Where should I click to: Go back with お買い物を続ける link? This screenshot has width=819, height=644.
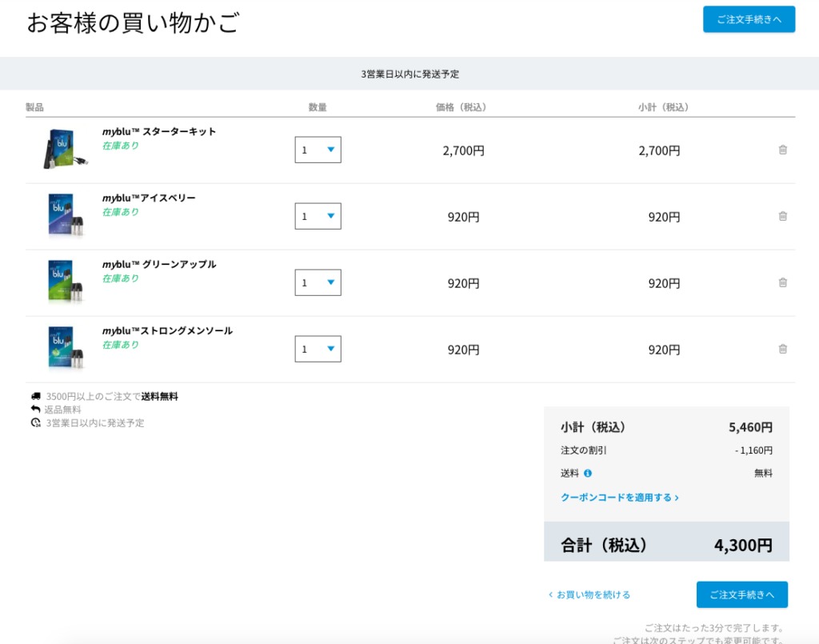(589, 595)
